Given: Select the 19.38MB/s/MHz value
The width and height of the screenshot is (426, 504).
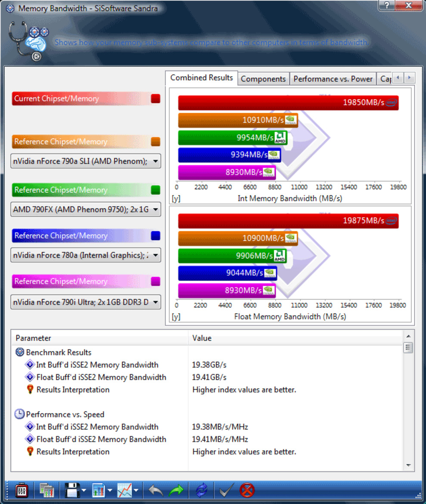Looking at the screenshot, I should (x=220, y=427).
